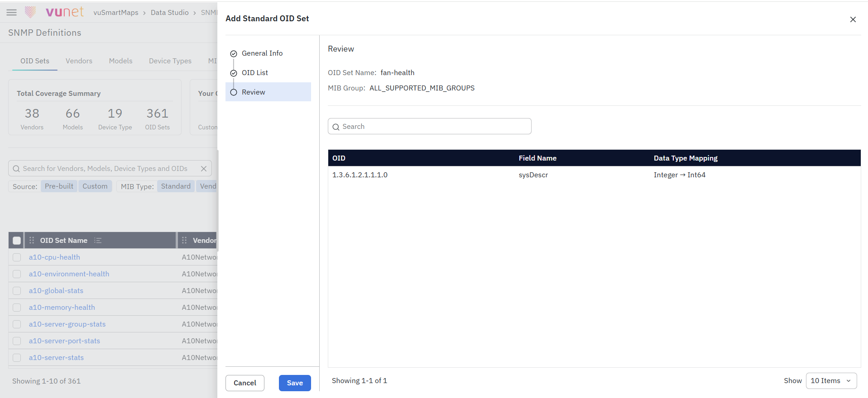This screenshot has height=398, width=868.
Task: Toggle the select-all checkbox in the table header
Action: tap(17, 241)
